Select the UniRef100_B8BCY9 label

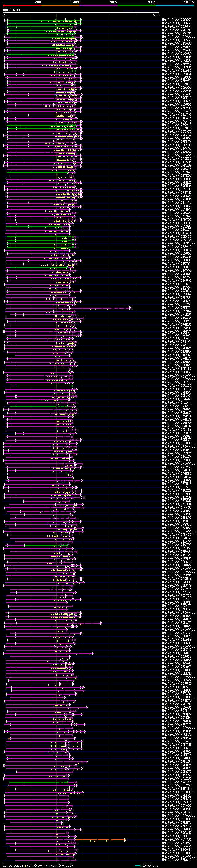177,585
